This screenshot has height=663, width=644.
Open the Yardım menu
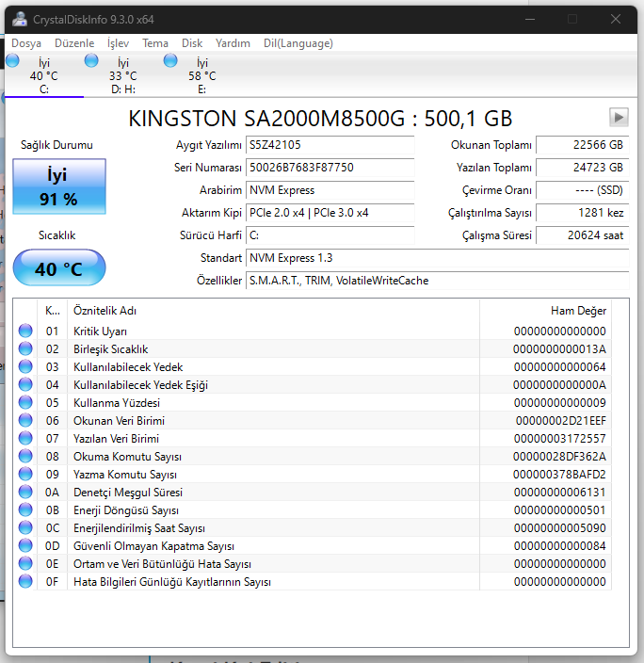coord(233,43)
